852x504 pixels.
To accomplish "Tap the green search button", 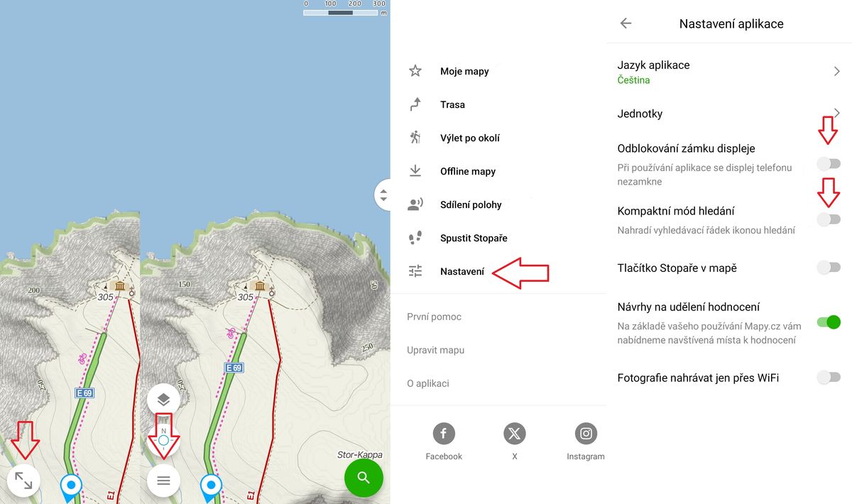I will click(364, 478).
